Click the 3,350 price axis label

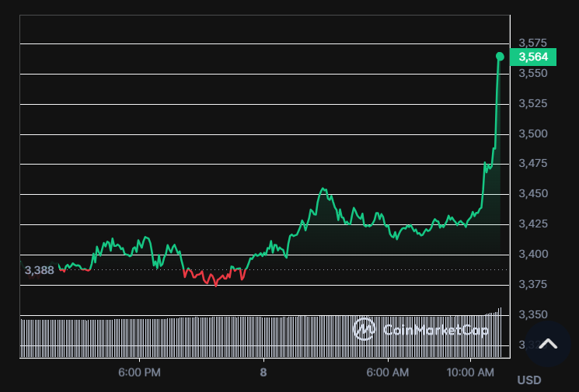(x=533, y=314)
